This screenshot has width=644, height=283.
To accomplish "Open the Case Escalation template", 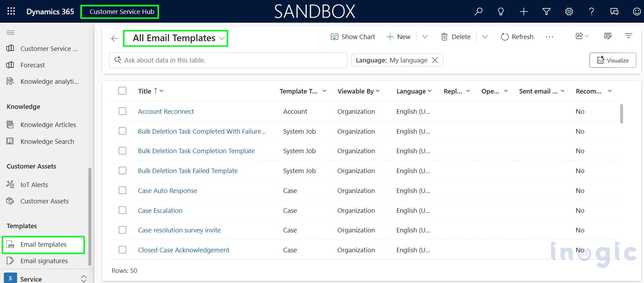I will click(x=160, y=210).
